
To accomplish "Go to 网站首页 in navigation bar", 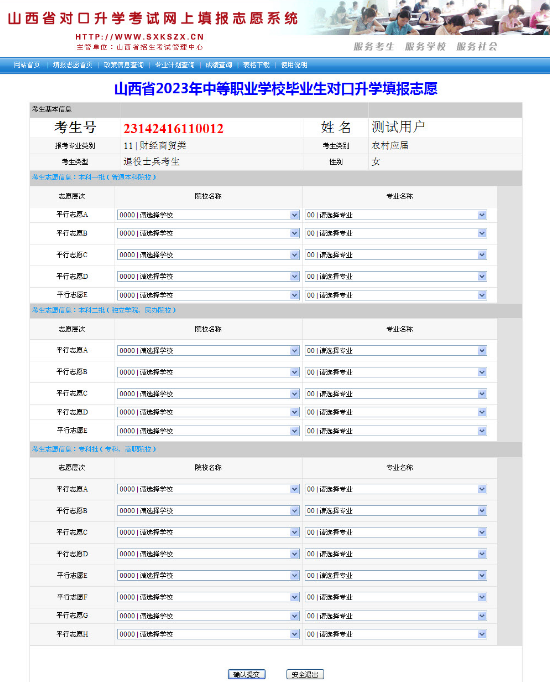I will point(27,65).
